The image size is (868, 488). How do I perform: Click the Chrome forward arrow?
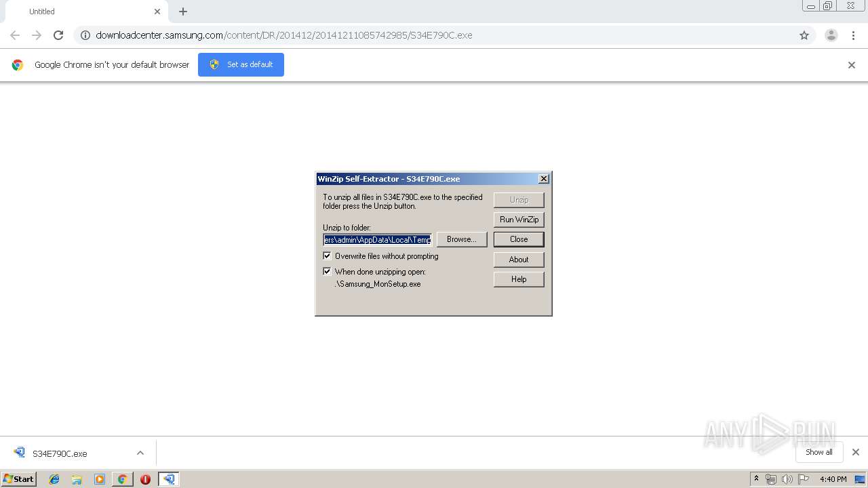pos(37,35)
